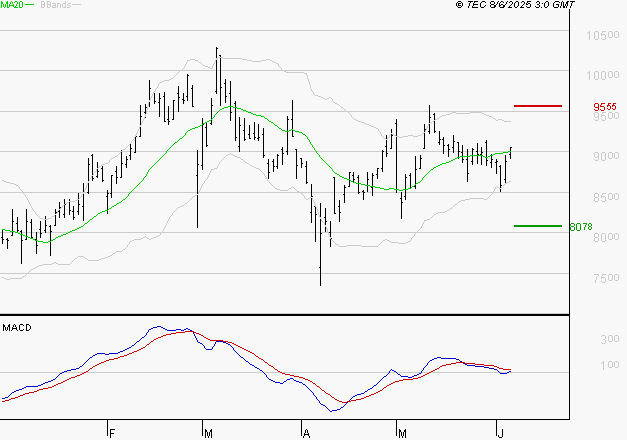627x440 pixels.
Task: Click the second M month marker
Action: 402,433
